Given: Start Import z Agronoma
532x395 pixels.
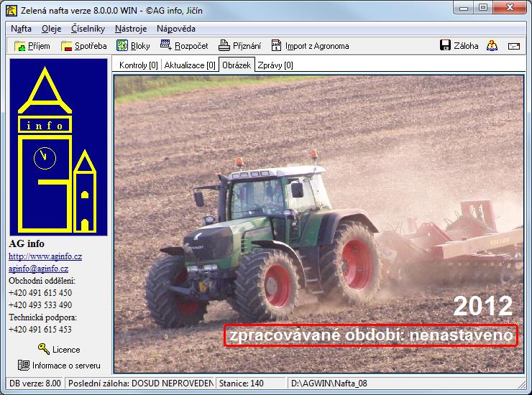Looking at the screenshot, I should (310, 46).
